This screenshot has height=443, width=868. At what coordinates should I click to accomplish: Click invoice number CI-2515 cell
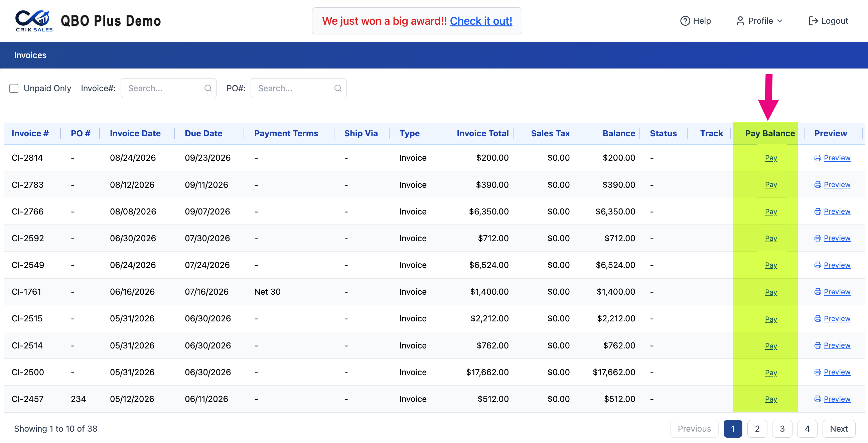[x=27, y=318]
